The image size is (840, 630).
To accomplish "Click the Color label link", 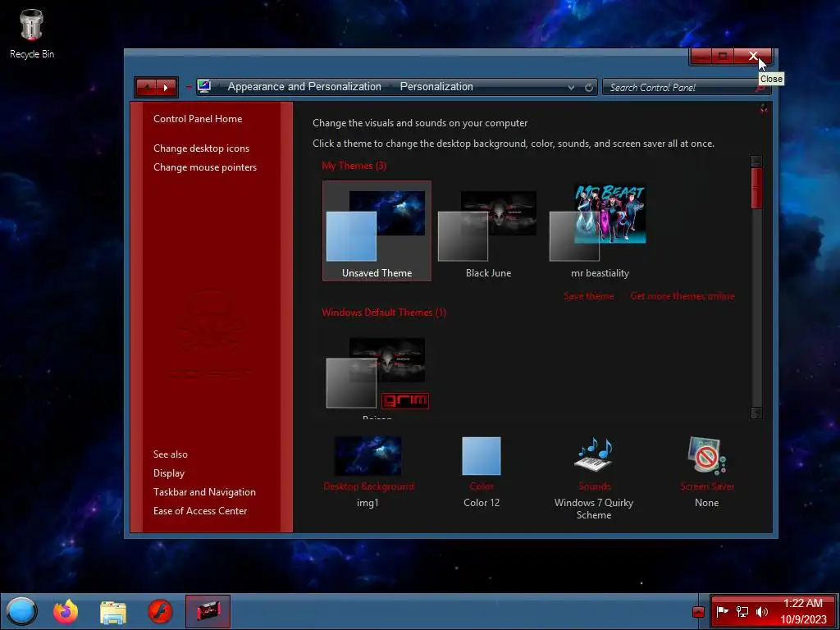I will coord(481,486).
